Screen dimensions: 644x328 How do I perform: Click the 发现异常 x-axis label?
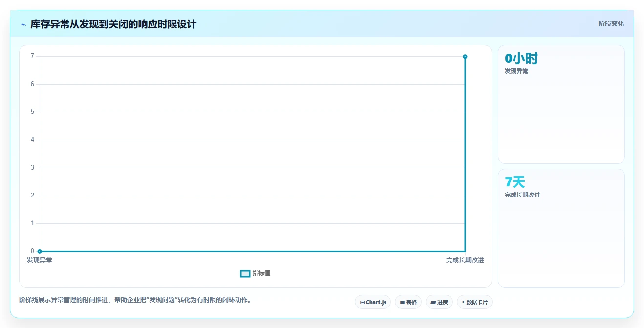pos(40,261)
